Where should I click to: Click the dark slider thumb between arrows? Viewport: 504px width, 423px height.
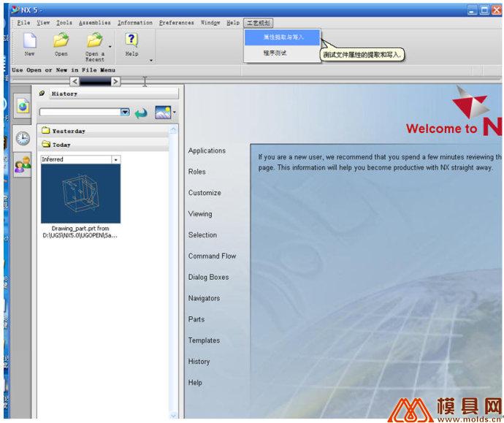point(95,82)
